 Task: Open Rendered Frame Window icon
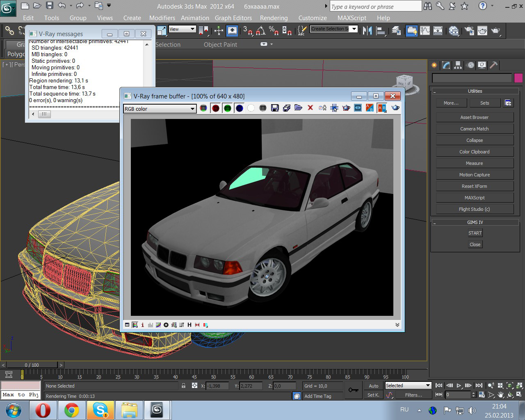tap(482, 31)
